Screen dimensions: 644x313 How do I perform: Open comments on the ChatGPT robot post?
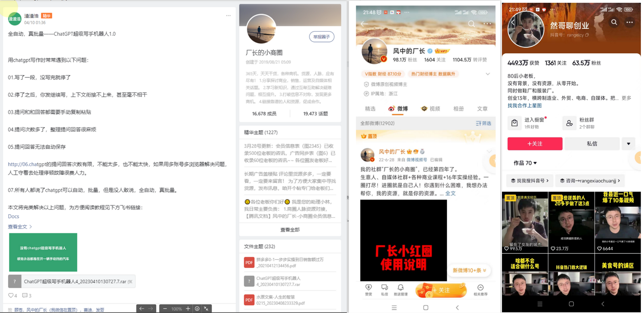[25, 295]
